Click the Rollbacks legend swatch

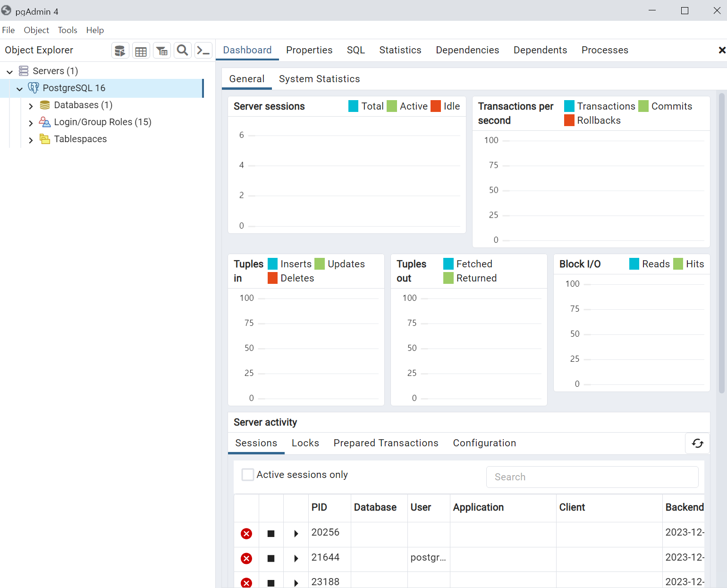[x=569, y=120]
